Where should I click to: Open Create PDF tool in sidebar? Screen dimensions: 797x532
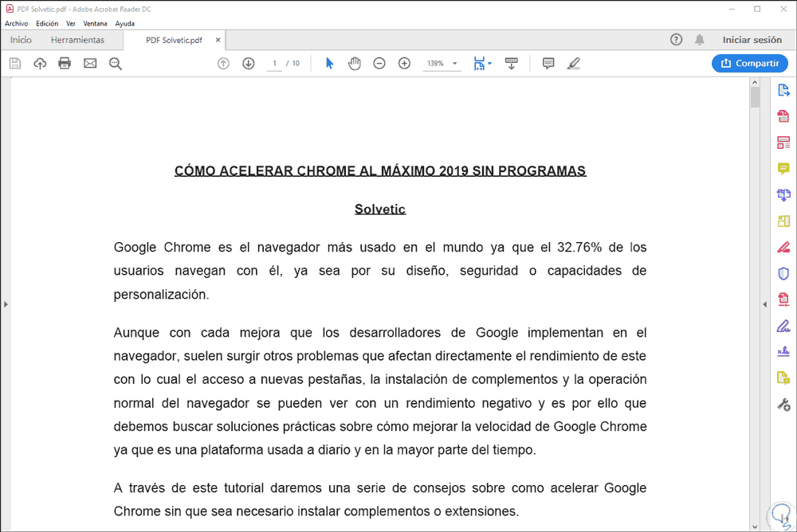point(783,116)
